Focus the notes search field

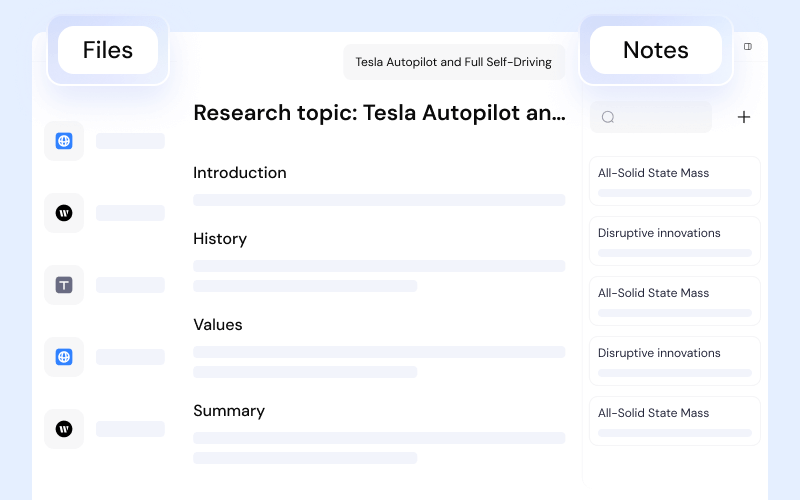[651, 117]
